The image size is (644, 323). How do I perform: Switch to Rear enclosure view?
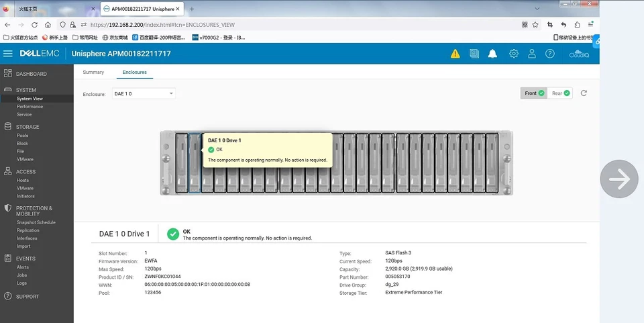point(560,93)
